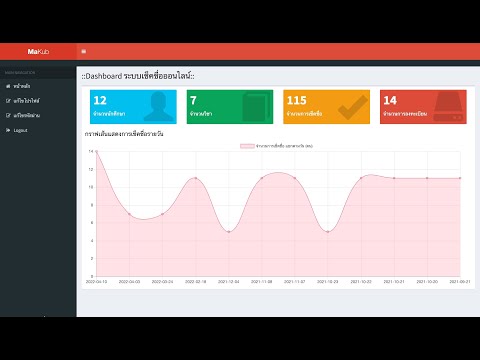The image size is (480, 360).
Task: Select Logout in the sidebar
Action: (x=16, y=130)
